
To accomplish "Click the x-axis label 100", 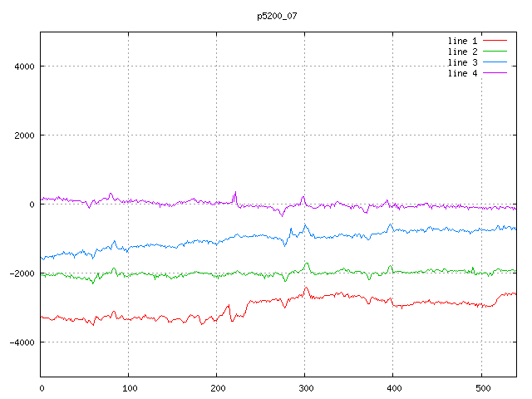I will point(130,388).
